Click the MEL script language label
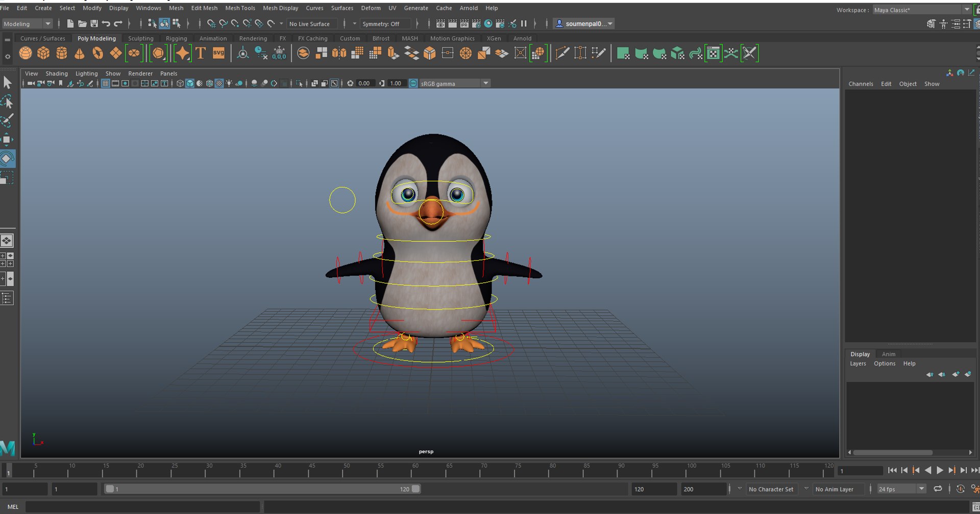 coord(13,506)
